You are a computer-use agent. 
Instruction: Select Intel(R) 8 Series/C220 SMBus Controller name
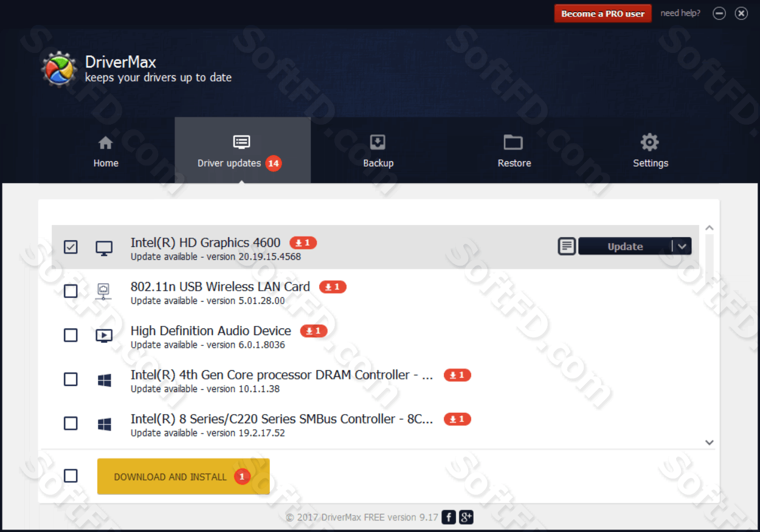[x=282, y=419]
